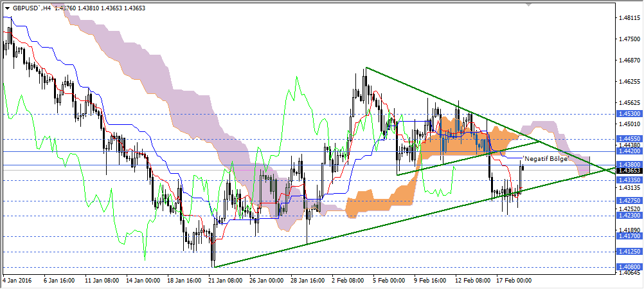The height and width of the screenshot is (289, 644).
Task: Click the 1.42520 price scale value
Action: (x=629, y=209)
